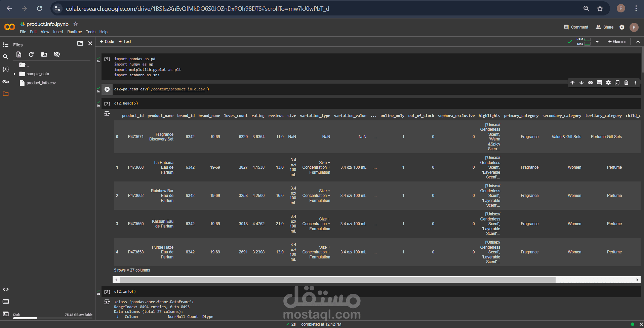Open the View menu
Screen dimensions: 644x328
pos(45,32)
